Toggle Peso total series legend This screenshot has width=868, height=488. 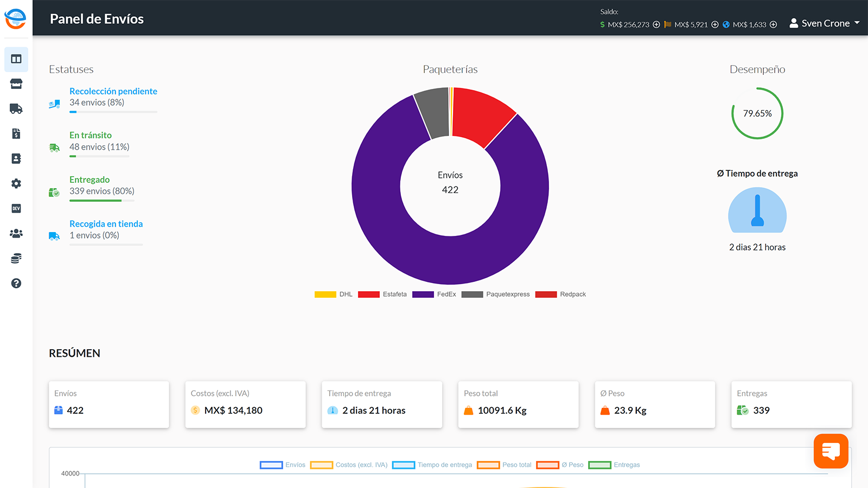click(505, 465)
